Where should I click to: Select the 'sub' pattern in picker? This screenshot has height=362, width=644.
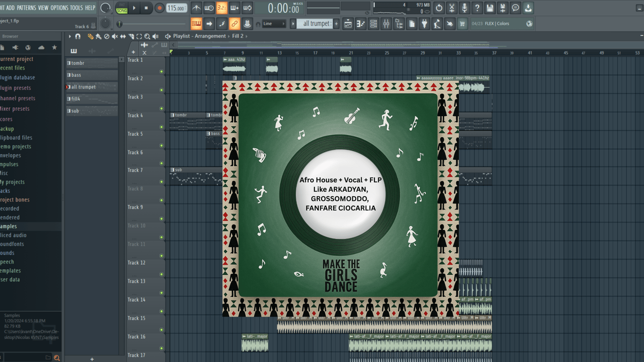pyautogui.click(x=92, y=111)
